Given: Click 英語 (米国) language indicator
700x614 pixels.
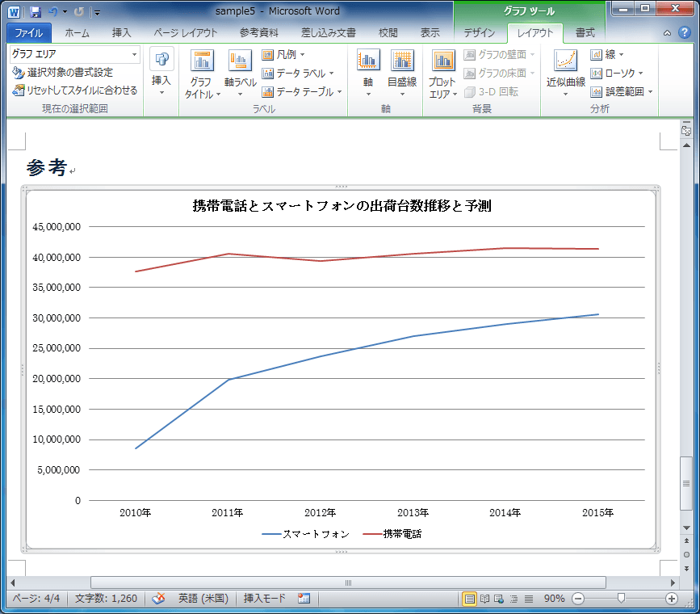Looking at the screenshot, I should [x=203, y=599].
